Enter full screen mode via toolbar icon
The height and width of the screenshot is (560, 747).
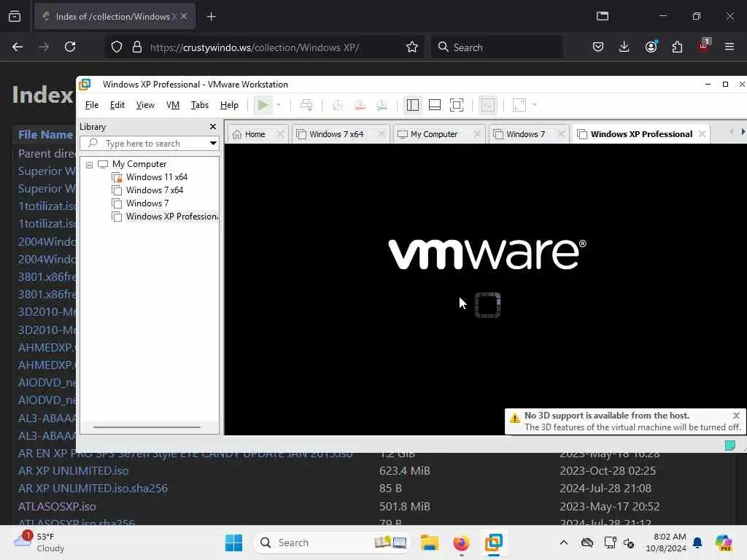point(457,105)
